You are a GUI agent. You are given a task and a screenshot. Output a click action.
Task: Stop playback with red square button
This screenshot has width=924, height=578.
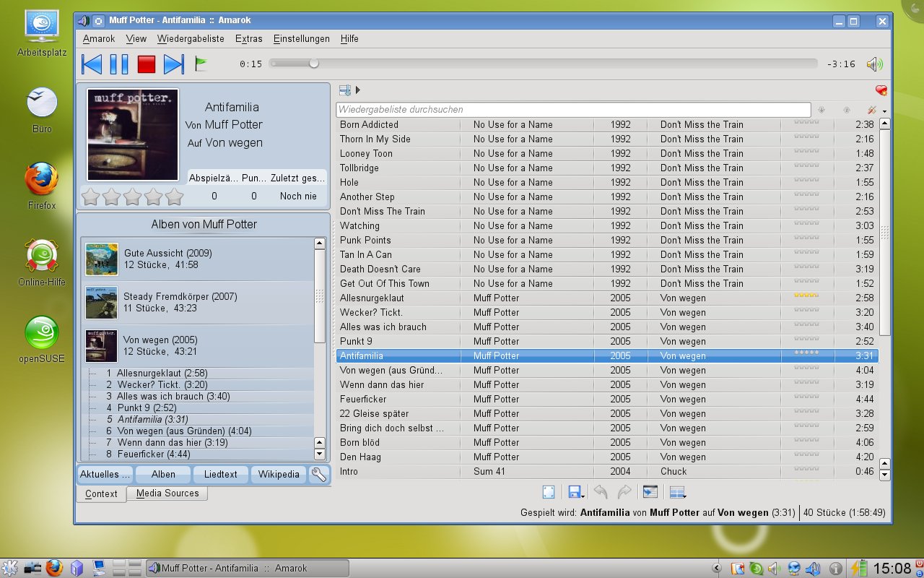147,64
